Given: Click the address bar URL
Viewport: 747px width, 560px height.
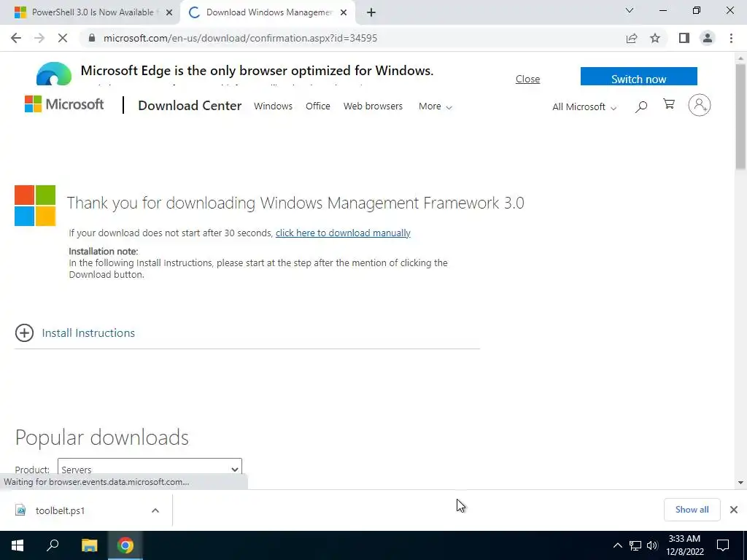Looking at the screenshot, I should point(240,38).
